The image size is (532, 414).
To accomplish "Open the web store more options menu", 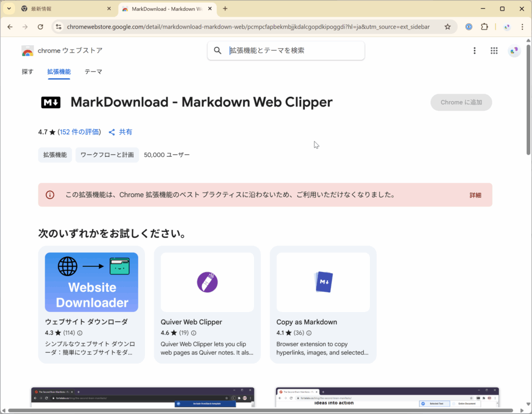I will [x=474, y=50].
